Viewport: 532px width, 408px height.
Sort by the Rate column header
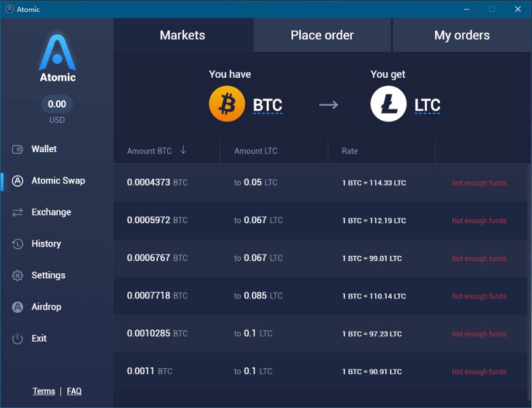[x=350, y=151]
